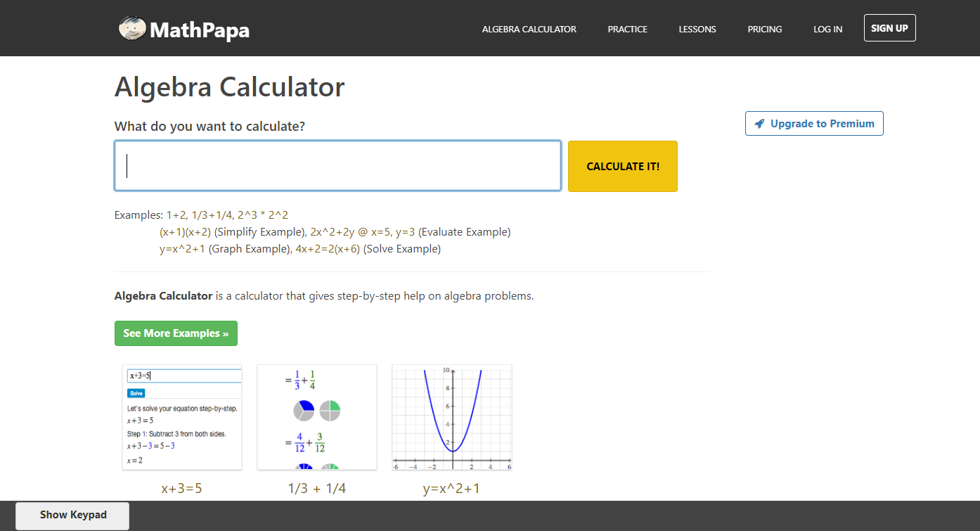Try the 1/3+1/4 example link

click(x=212, y=215)
